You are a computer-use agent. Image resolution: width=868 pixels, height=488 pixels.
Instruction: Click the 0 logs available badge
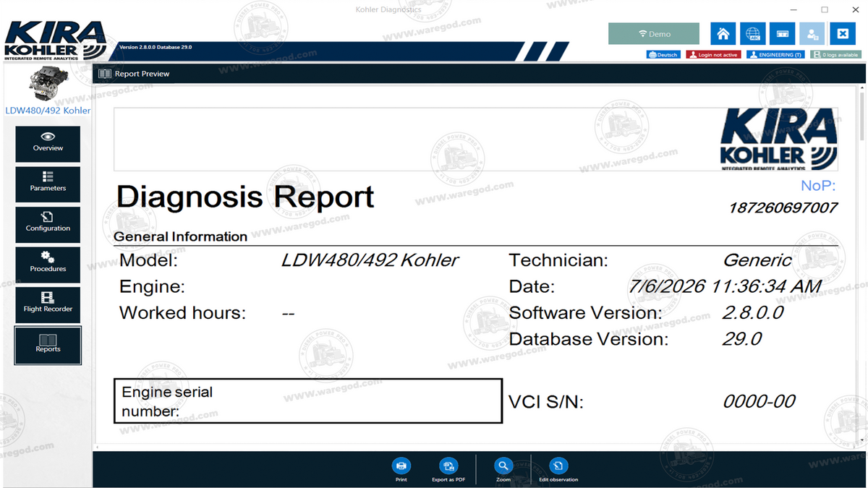point(835,55)
